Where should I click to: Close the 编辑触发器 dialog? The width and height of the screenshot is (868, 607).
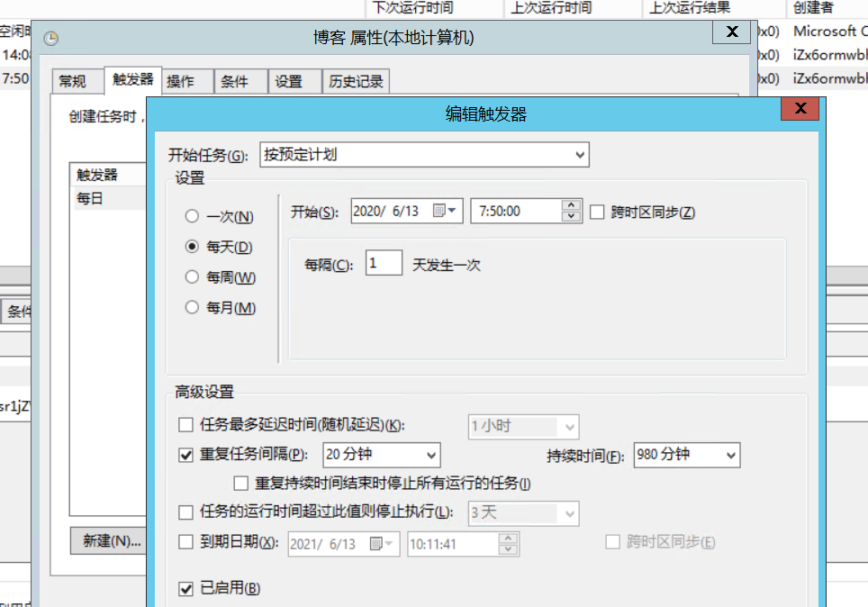[x=800, y=108]
